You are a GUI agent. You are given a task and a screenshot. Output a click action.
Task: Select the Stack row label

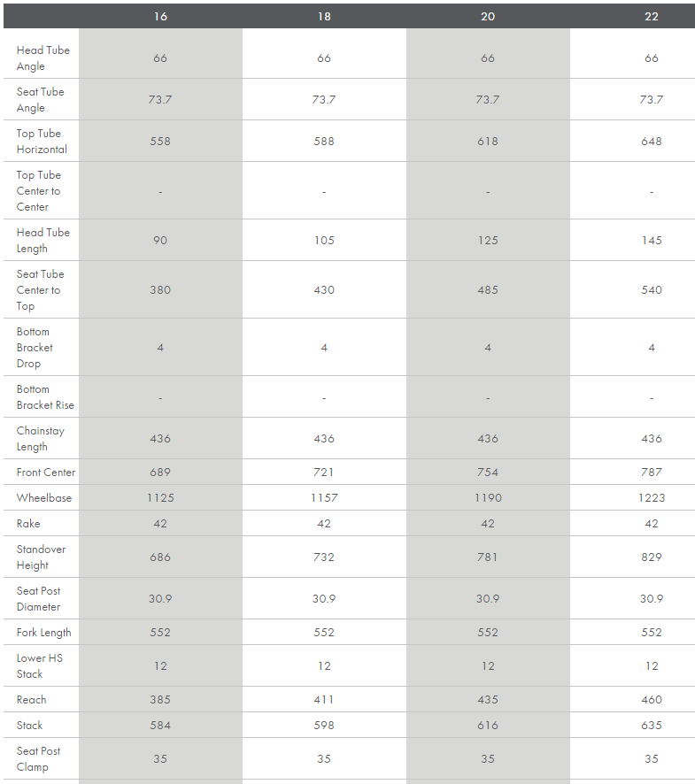29,726
